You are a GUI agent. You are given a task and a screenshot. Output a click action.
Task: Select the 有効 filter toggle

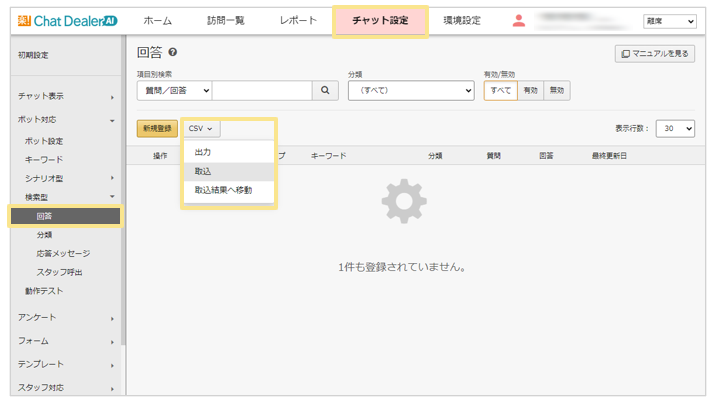530,91
